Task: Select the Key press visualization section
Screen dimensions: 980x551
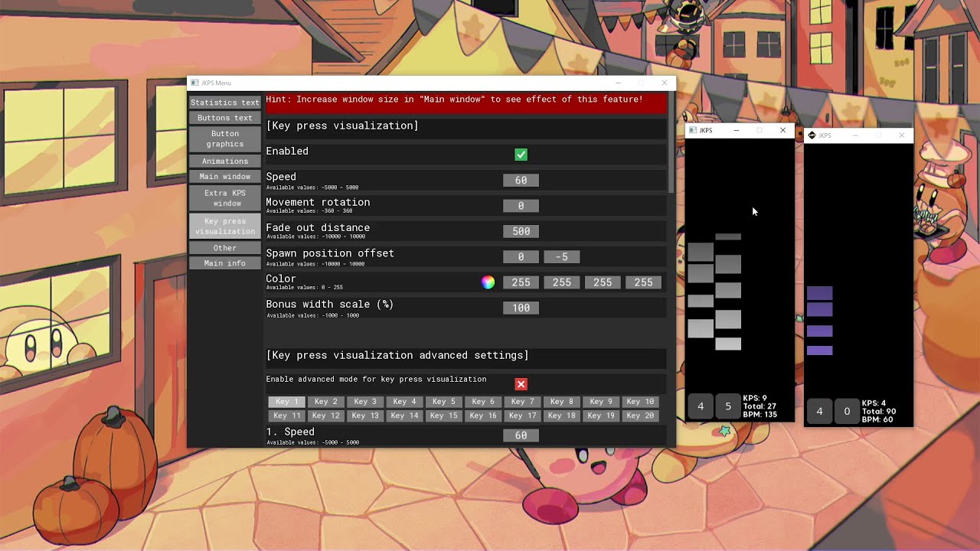Action: coord(225,227)
